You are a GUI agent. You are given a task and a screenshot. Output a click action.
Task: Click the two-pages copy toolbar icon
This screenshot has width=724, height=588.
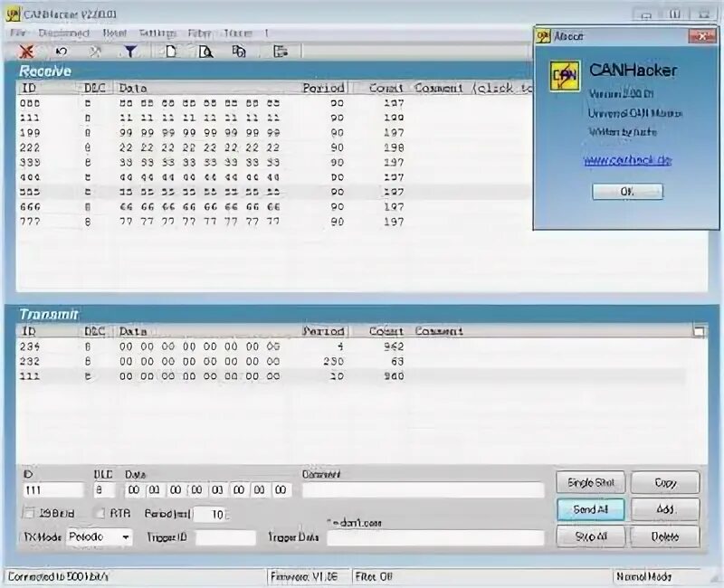pos(238,52)
